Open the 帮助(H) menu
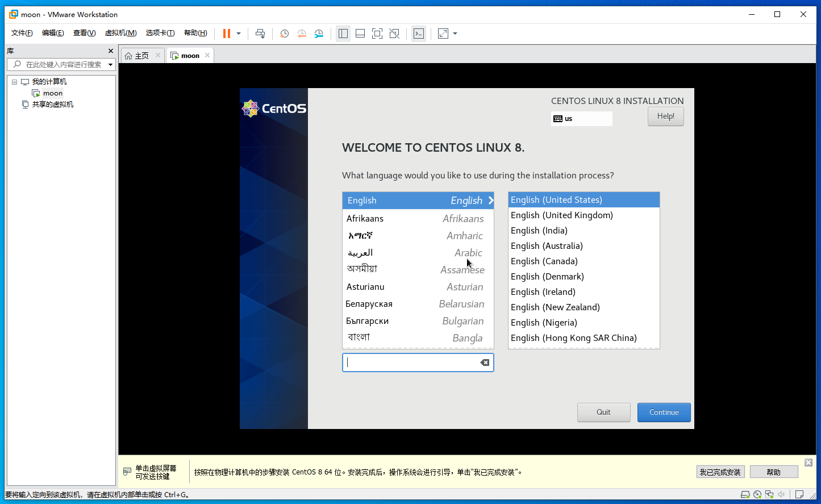 [195, 33]
